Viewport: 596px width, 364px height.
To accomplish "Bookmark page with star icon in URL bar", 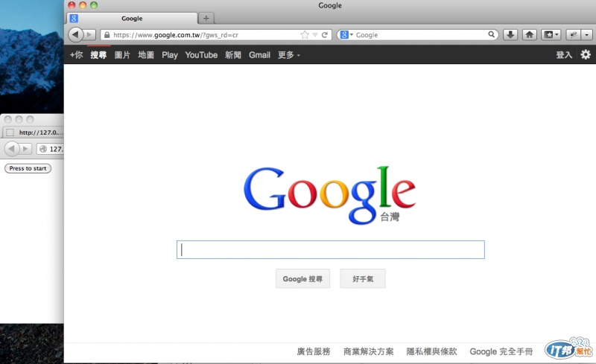I will 305,35.
